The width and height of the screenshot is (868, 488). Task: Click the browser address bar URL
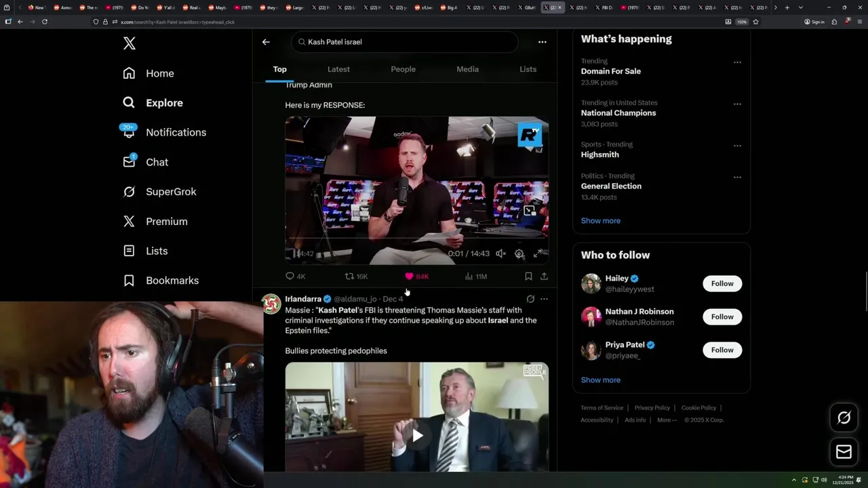178,22
